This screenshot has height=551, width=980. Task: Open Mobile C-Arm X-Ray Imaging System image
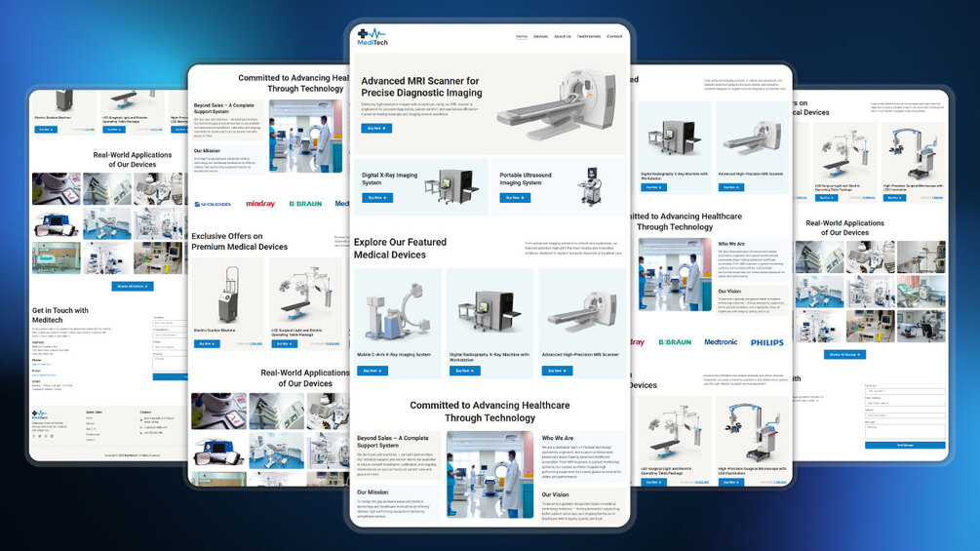398,310
